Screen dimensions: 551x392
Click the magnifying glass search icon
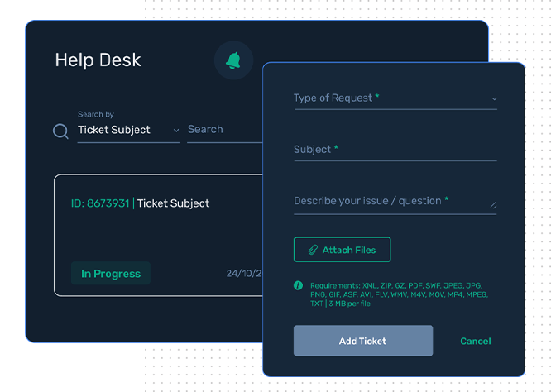tap(60, 131)
